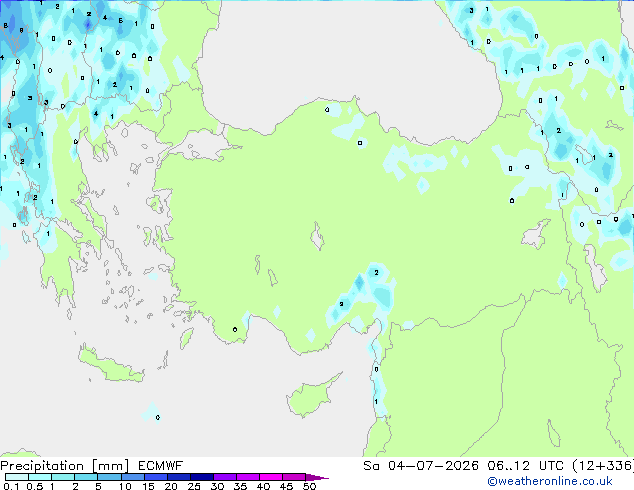The height and width of the screenshot is (490, 634).
Task: Click the 45–50 mm legend color swatch
Action: [294, 477]
